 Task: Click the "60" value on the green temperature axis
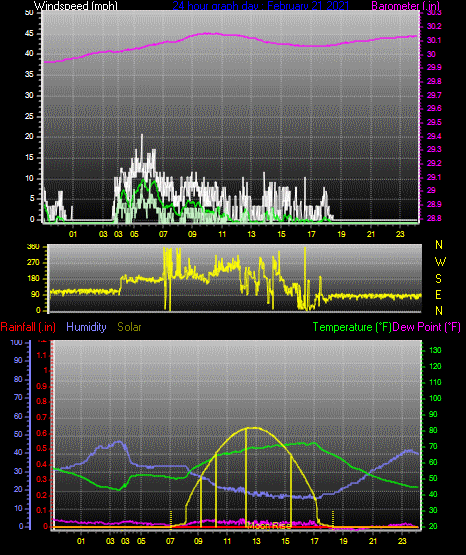tap(433, 462)
